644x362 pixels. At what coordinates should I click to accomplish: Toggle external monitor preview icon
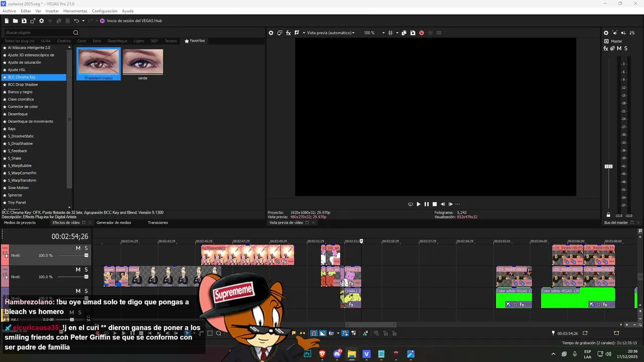(280, 33)
